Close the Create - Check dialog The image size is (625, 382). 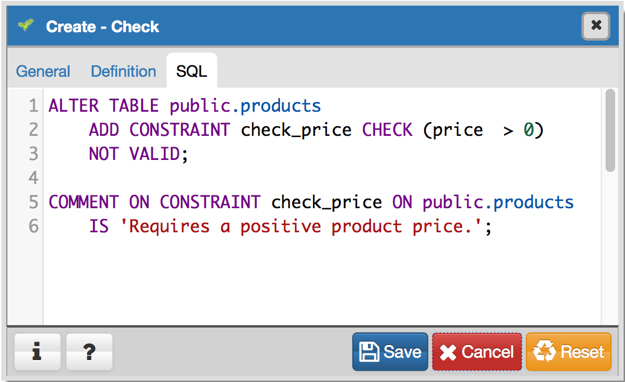[596, 26]
